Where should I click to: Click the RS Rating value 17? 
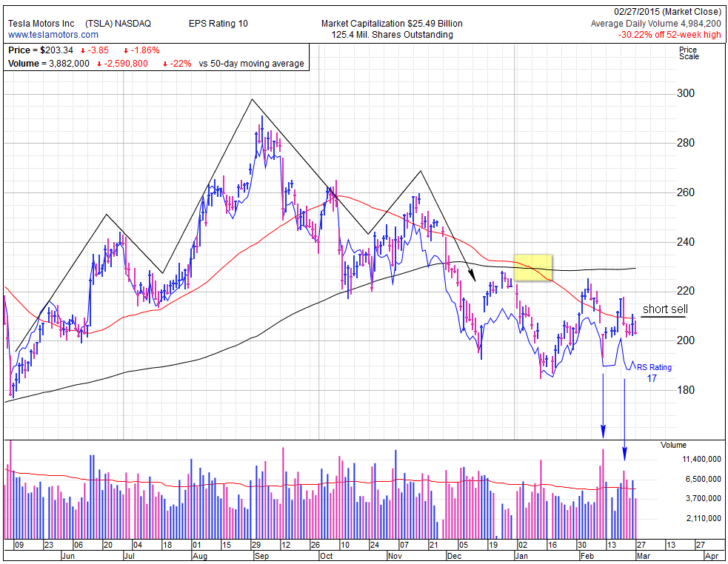(x=652, y=379)
